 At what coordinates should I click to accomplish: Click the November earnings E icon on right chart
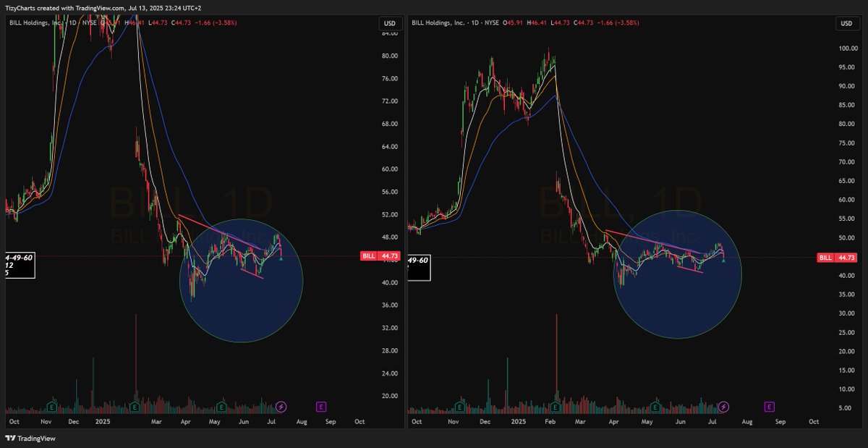coord(461,407)
